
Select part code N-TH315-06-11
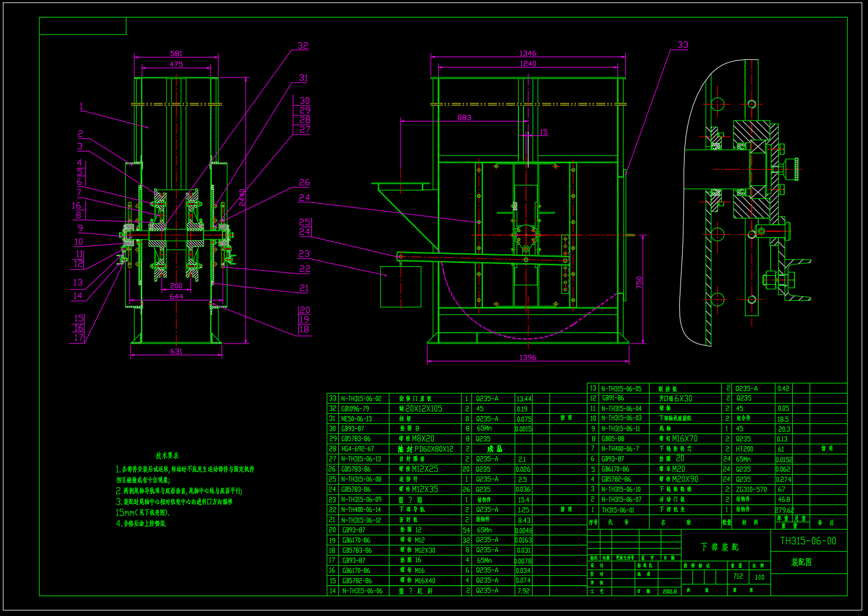[621, 429]
